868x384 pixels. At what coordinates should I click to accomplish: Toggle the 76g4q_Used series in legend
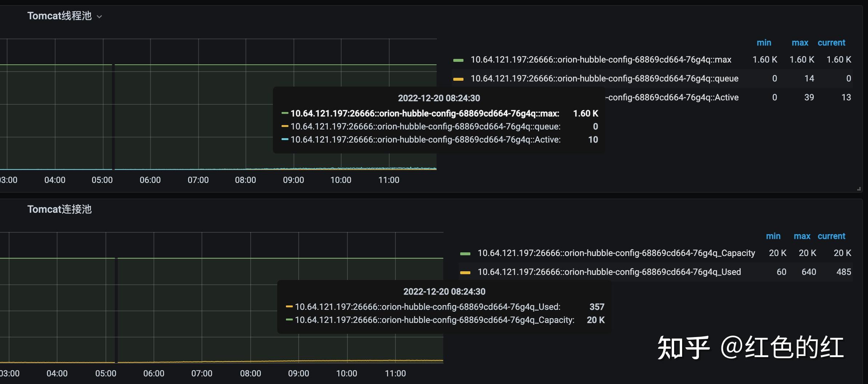pyautogui.click(x=609, y=272)
